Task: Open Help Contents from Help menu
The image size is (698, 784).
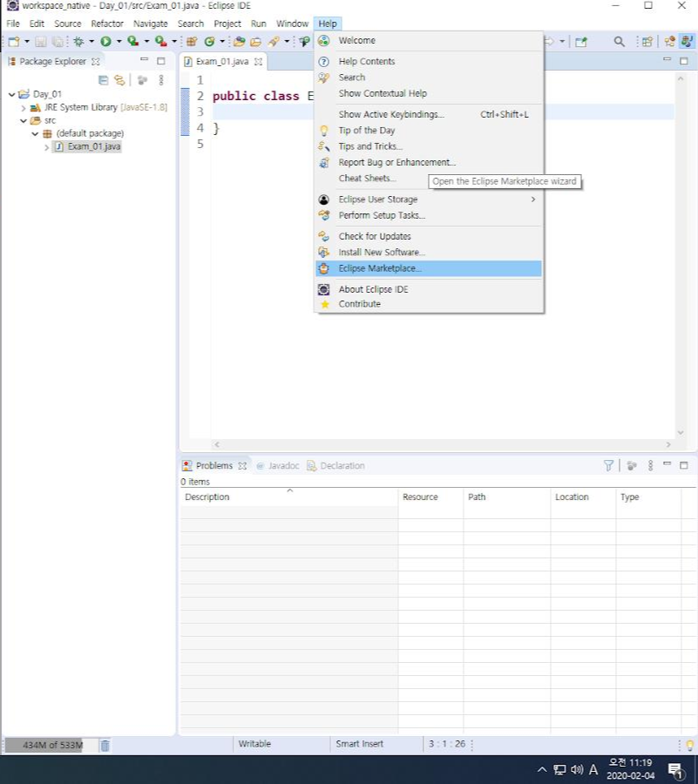Action: 429,62
